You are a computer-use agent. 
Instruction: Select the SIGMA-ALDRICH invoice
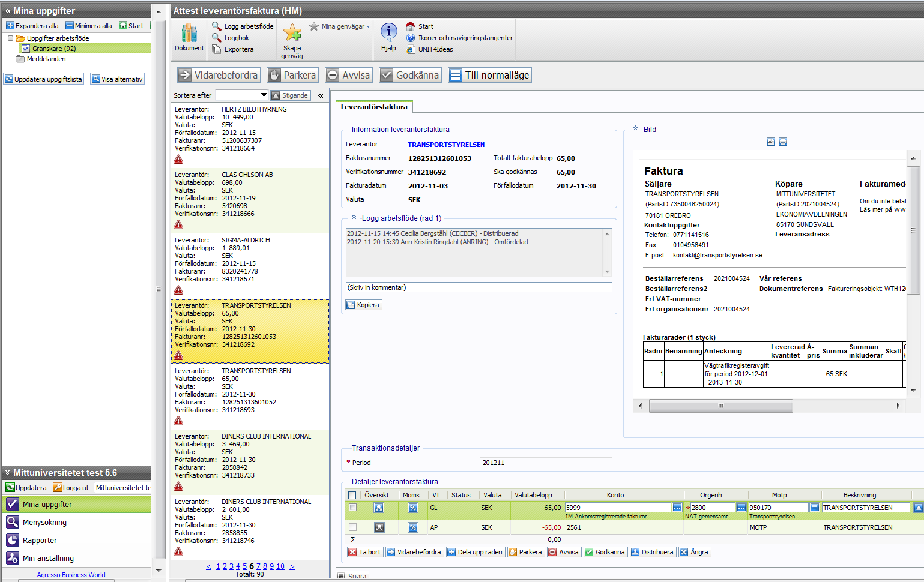pos(250,266)
